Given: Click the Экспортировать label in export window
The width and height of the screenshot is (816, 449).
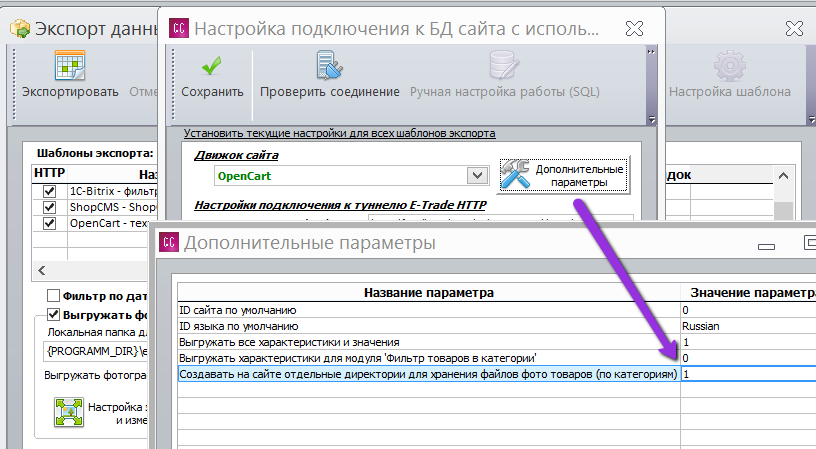Looking at the screenshot, I should [x=70, y=92].
